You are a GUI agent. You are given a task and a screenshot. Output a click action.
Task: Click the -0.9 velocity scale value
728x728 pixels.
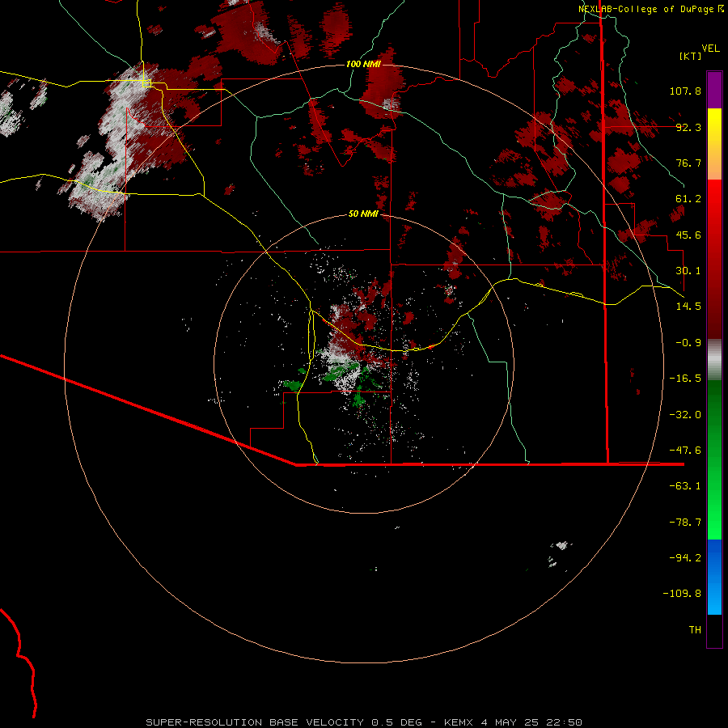click(688, 343)
